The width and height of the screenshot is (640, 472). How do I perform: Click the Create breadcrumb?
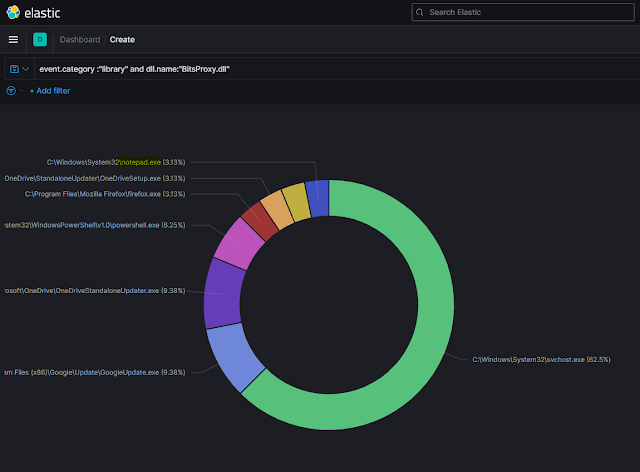122,40
